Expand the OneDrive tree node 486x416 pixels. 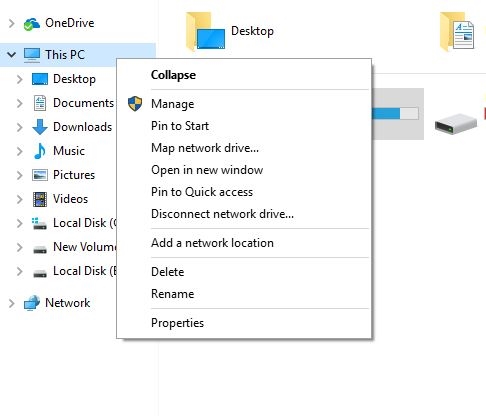coord(12,23)
